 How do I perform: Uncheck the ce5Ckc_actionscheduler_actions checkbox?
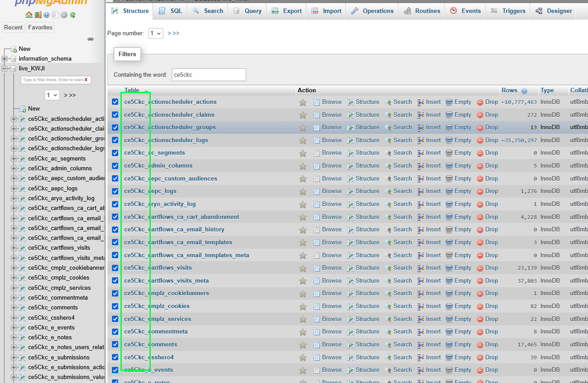click(115, 102)
